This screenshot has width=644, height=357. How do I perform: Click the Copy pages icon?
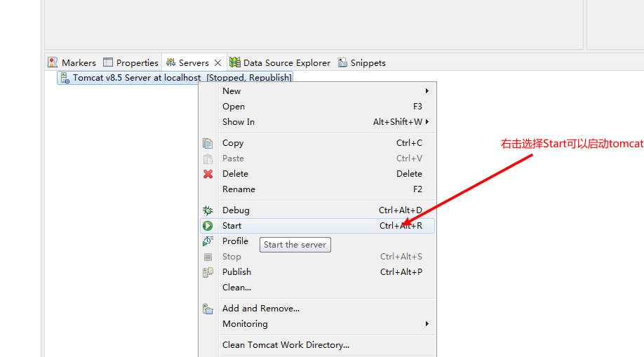(208, 143)
